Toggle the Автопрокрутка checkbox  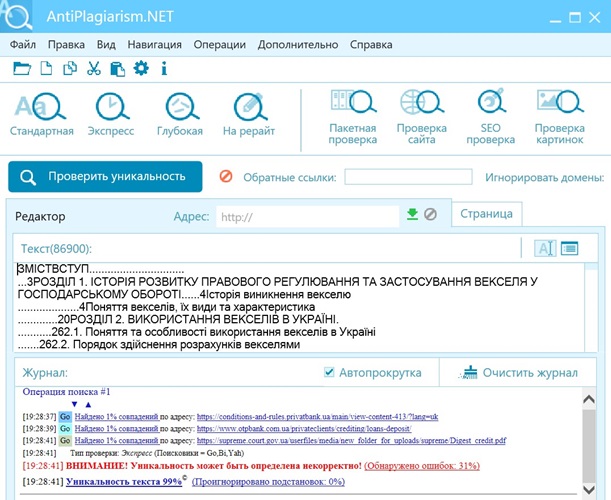click(329, 372)
